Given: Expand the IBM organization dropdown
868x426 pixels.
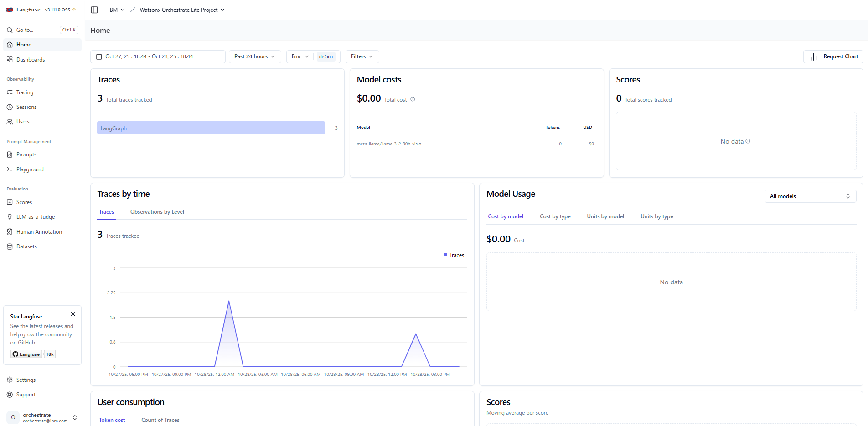Looking at the screenshot, I should coord(116,10).
